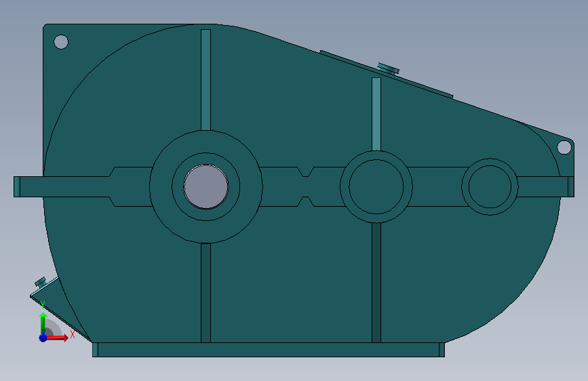588x381 pixels.
Task: Select the left end of the split flange
Action: coord(17,186)
